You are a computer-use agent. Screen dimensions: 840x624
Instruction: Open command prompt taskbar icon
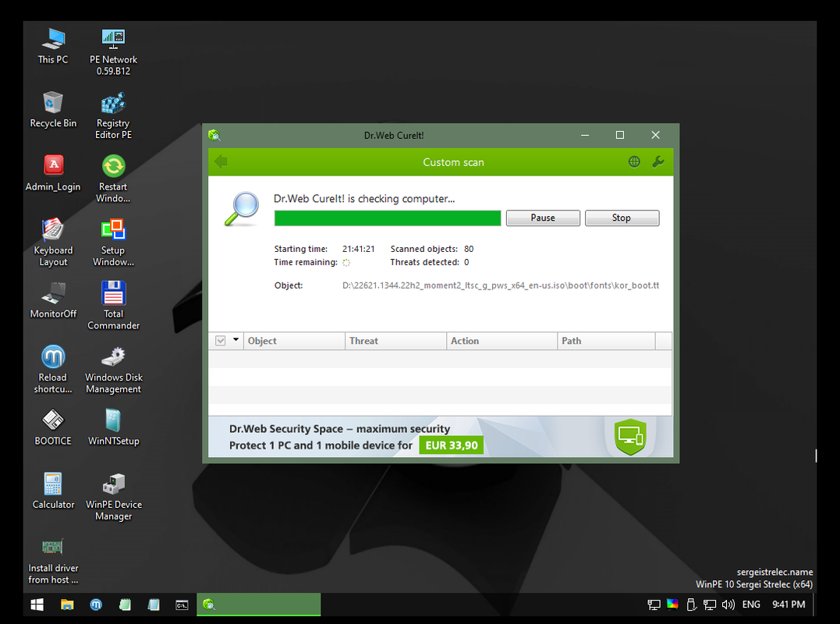coord(183,604)
